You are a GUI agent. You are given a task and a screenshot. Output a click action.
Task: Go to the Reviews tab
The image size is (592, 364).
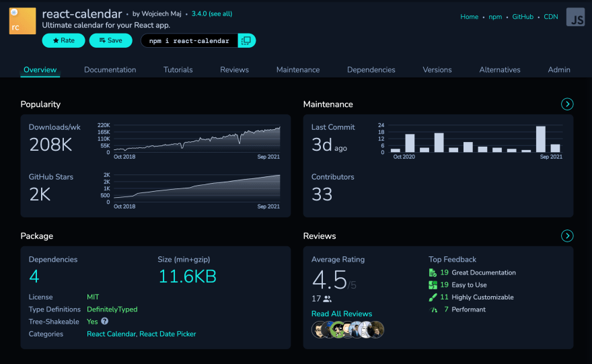click(235, 69)
